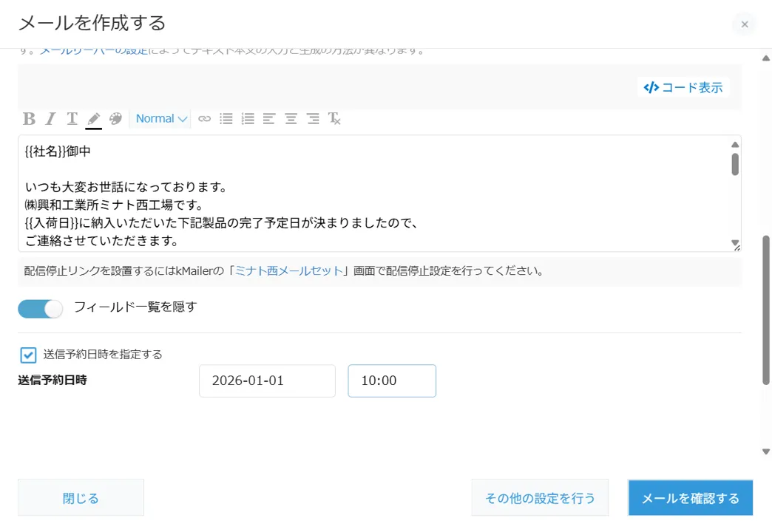Insert a hyperlink with the link icon
Image resolution: width=772 pixels, height=532 pixels.
(204, 119)
